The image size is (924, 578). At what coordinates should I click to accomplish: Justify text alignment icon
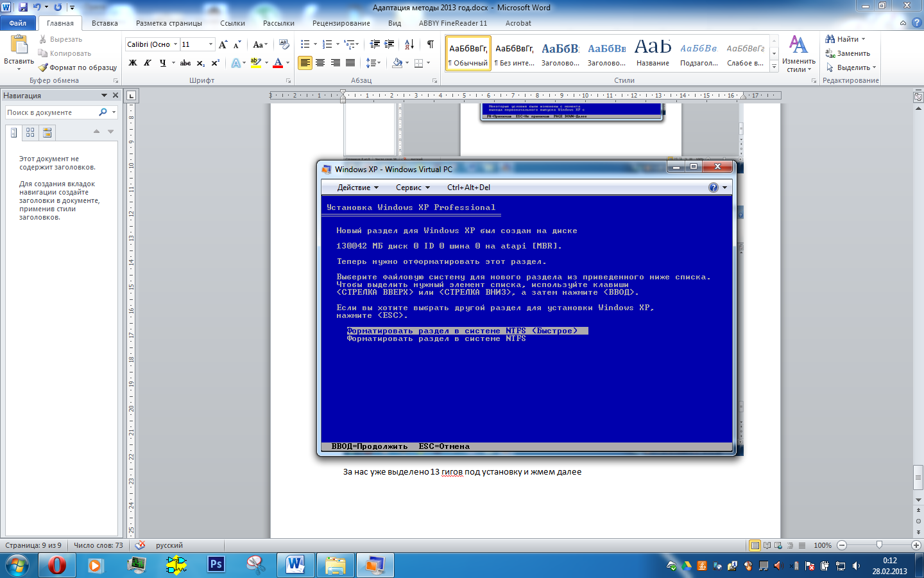coord(350,63)
